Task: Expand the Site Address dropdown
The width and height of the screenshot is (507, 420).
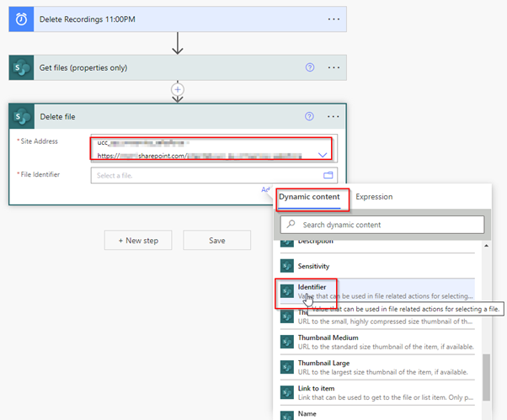Action: 323,154
